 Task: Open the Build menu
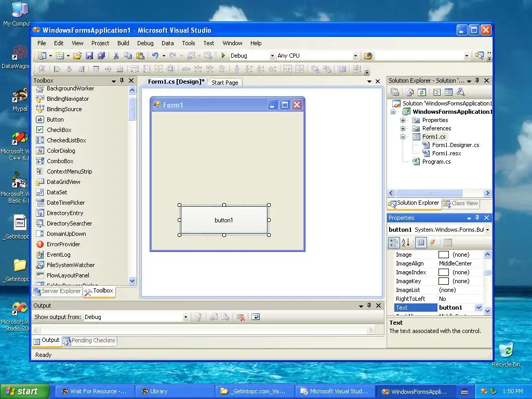(123, 43)
